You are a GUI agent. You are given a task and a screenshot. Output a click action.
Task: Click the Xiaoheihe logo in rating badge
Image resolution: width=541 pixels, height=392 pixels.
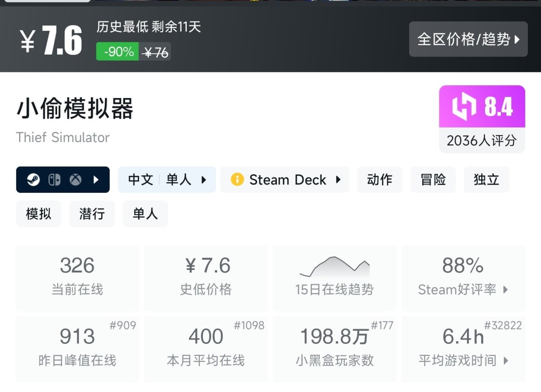pos(464,107)
